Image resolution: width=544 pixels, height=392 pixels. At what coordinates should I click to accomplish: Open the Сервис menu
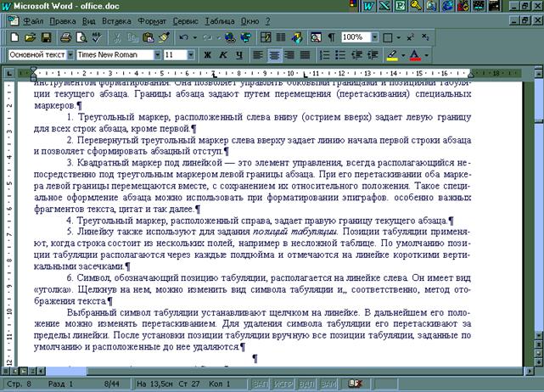[185, 21]
